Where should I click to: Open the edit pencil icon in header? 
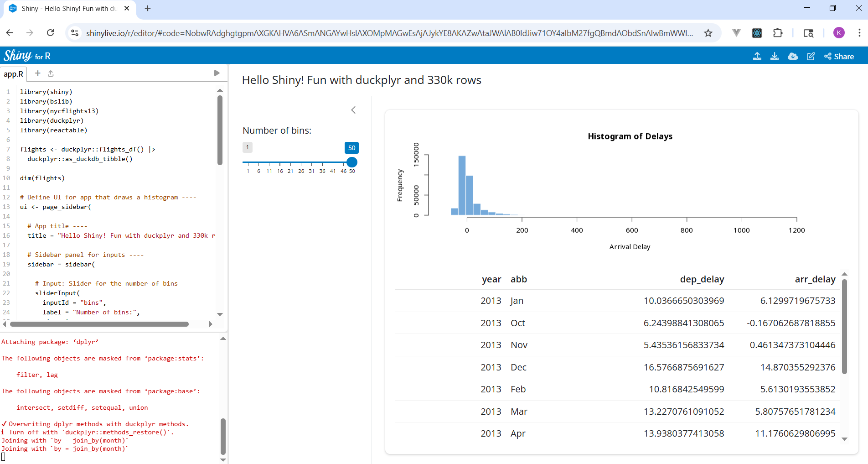(811, 56)
